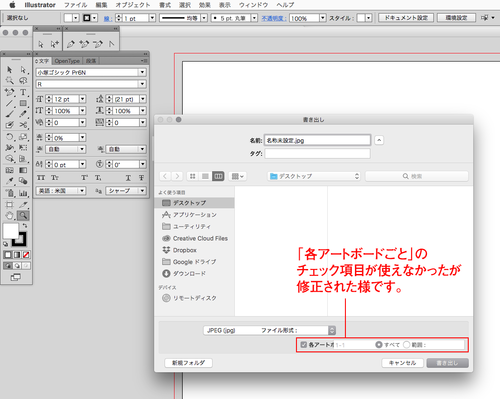Select the Eyedropper tool
500x399 pixels.
(9, 181)
